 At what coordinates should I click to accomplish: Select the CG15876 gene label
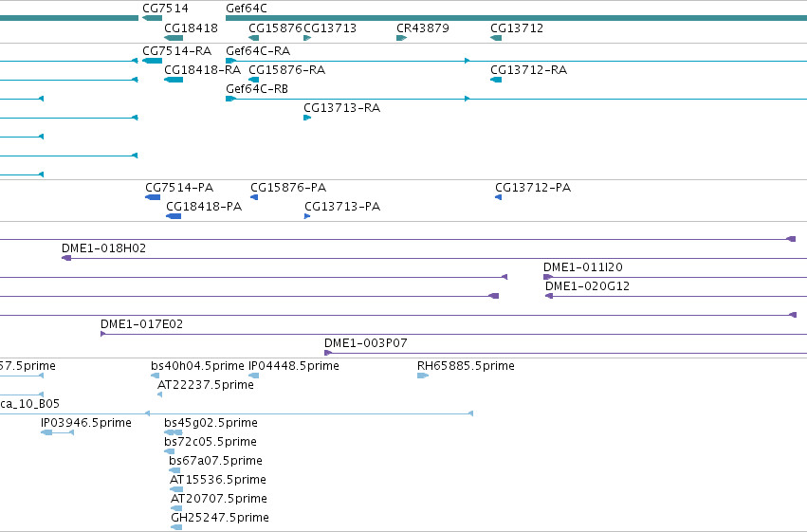(x=275, y=28)
